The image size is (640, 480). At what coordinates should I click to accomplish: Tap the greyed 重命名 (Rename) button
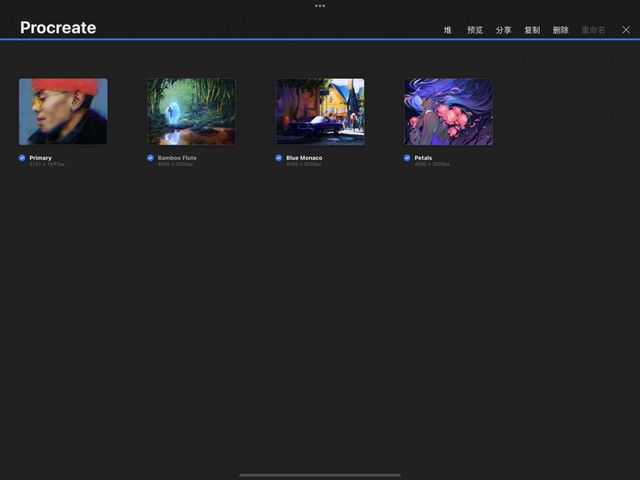click(593, 30)
